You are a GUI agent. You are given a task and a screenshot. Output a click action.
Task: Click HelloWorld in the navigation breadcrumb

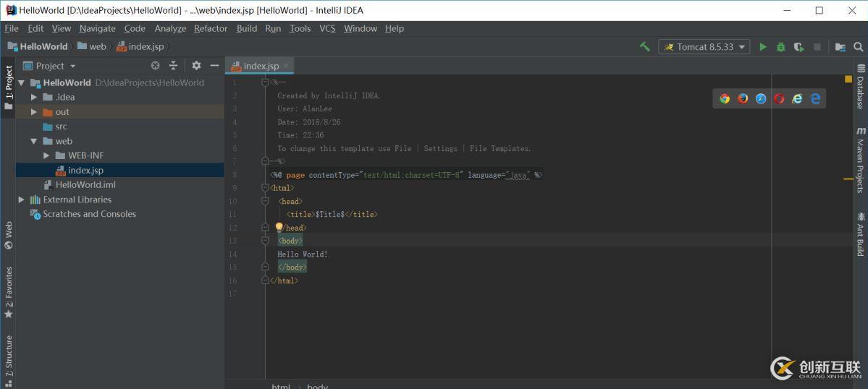click(38, 46)
